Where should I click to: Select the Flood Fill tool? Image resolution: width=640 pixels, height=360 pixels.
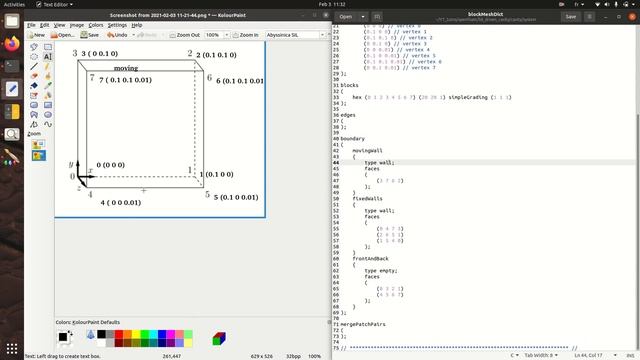[34, 86]
